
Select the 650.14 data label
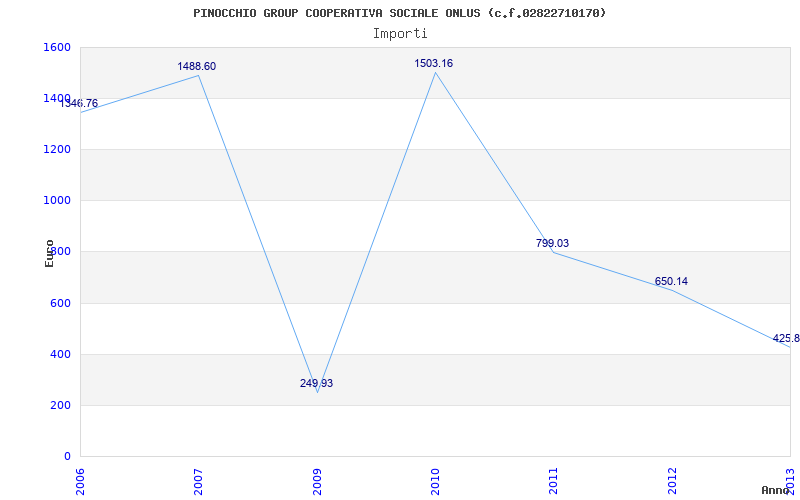pyautogui.click(x=671, y=281)
